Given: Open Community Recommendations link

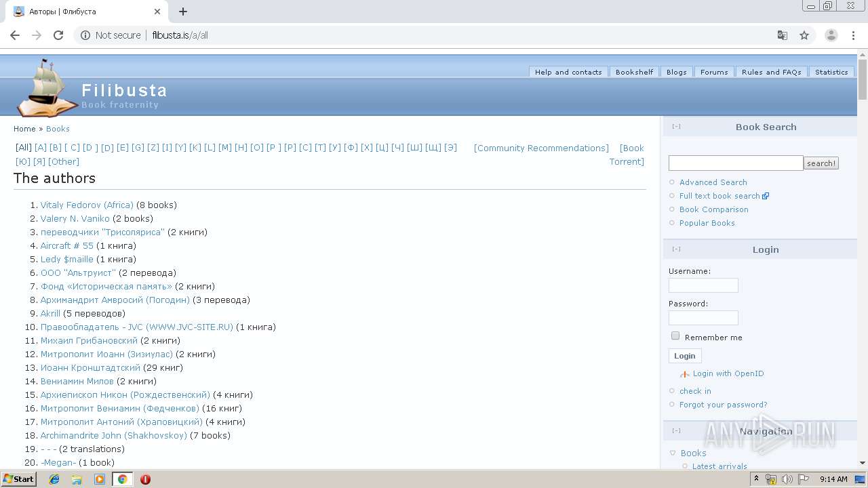Looking at the screenshot, I should (x=541, y=148).
